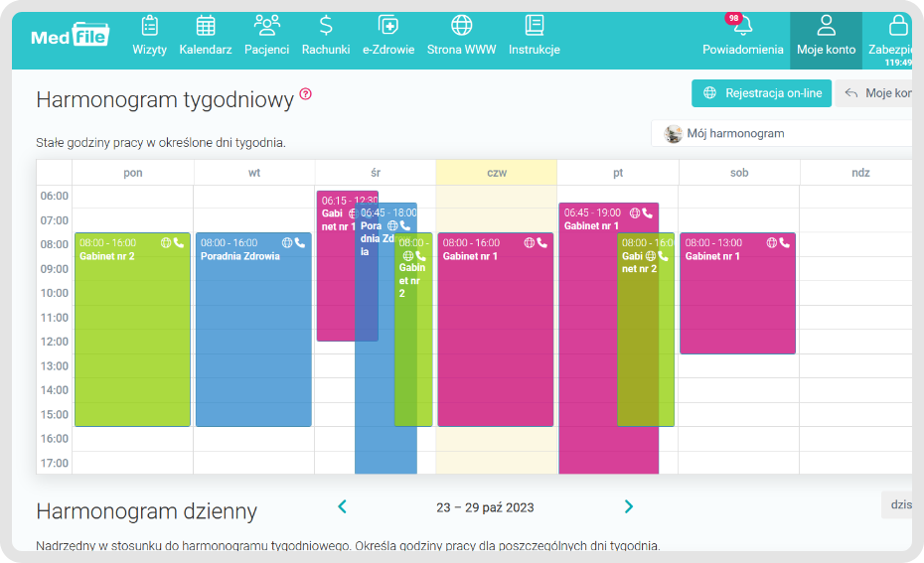Go to previous week with left arrow
The width and height of the screenshot is (924, 563).
pyautogui.click(x=343, y=507)
